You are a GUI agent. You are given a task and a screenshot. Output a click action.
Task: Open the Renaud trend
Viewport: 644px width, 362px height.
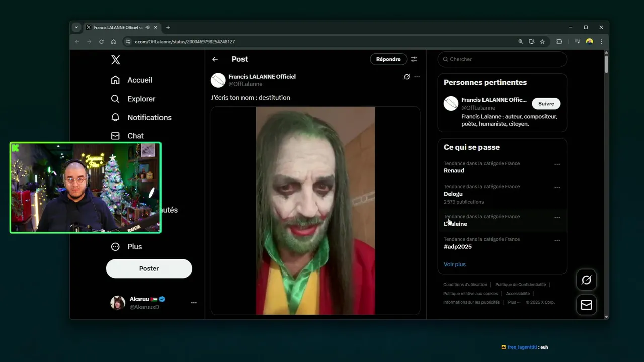pos(502,167)
